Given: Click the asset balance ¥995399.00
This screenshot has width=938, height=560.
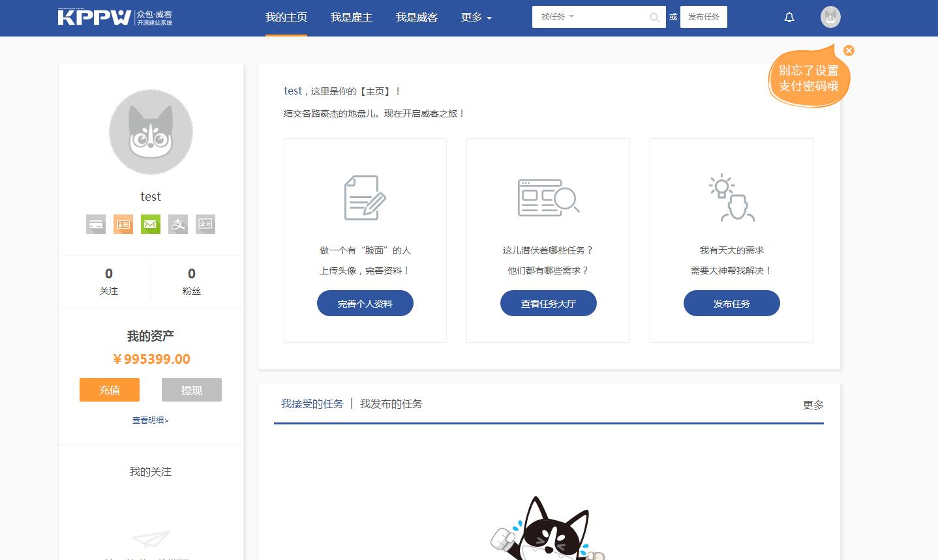Looking at the screenshot, I should click(151, 359).
